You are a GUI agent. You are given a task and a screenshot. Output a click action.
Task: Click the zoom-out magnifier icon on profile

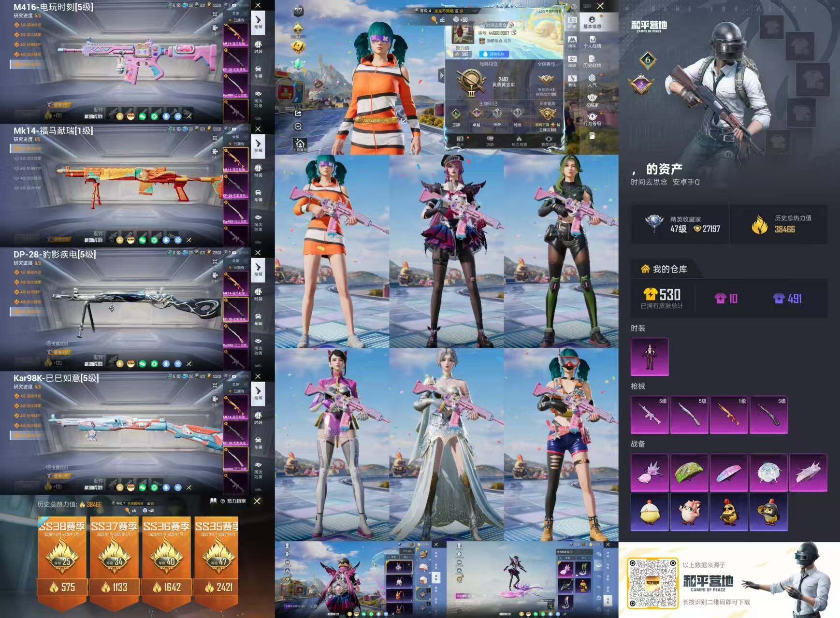(x=298, y=127)
